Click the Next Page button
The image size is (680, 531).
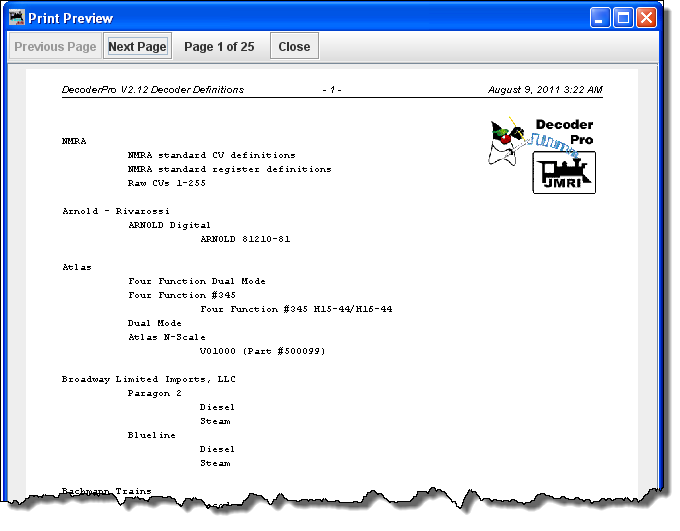pos(137,47)
